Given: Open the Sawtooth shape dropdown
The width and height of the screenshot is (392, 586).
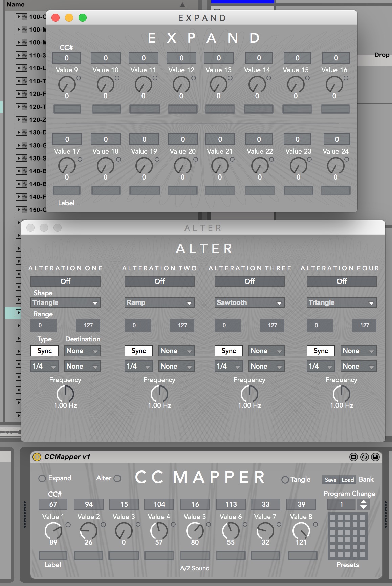Looking at the screenshot, I should click(249, 302).
